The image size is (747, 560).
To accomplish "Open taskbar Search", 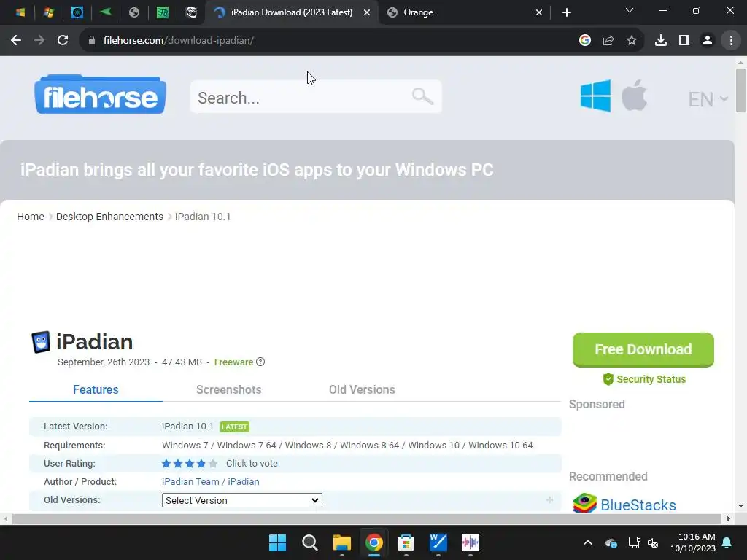I will pos(309,542).
